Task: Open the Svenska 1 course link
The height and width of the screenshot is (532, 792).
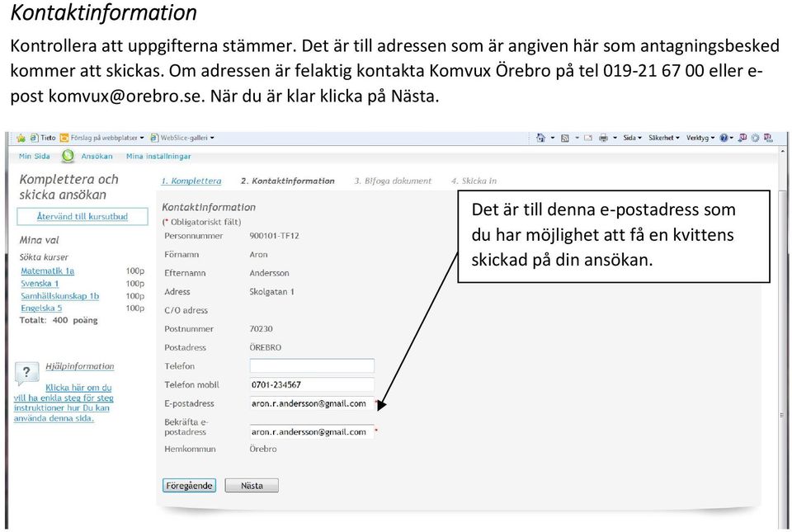Action: tap(40, 284)
